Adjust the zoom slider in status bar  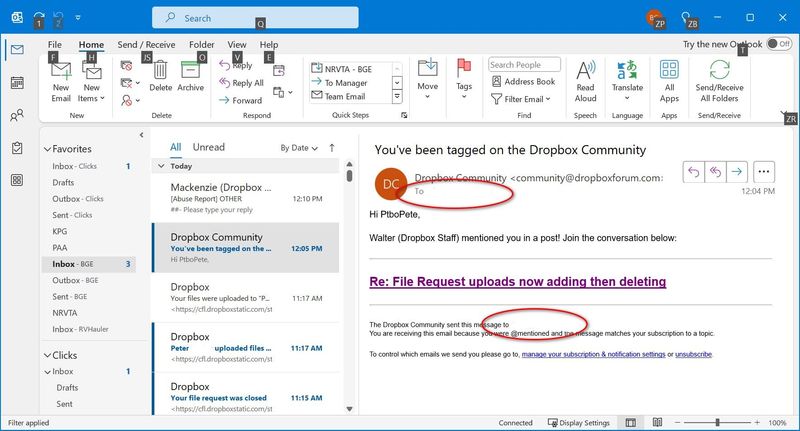[x=717, y=422]
